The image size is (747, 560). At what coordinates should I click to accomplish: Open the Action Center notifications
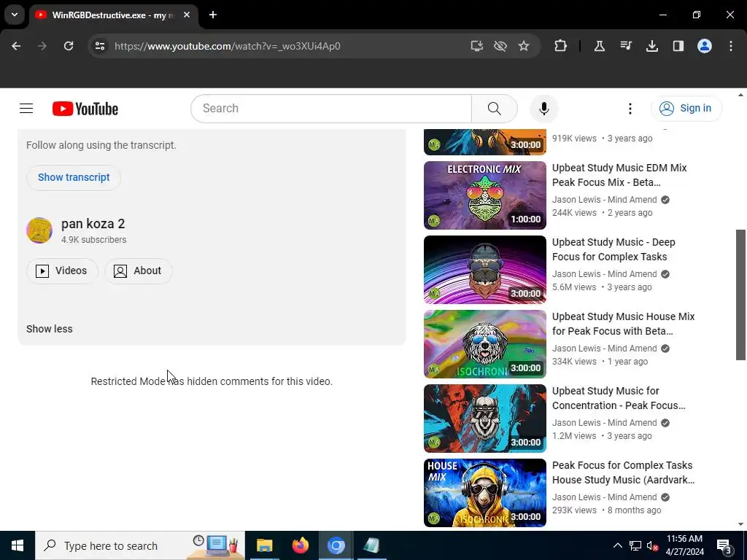[724, 545]
